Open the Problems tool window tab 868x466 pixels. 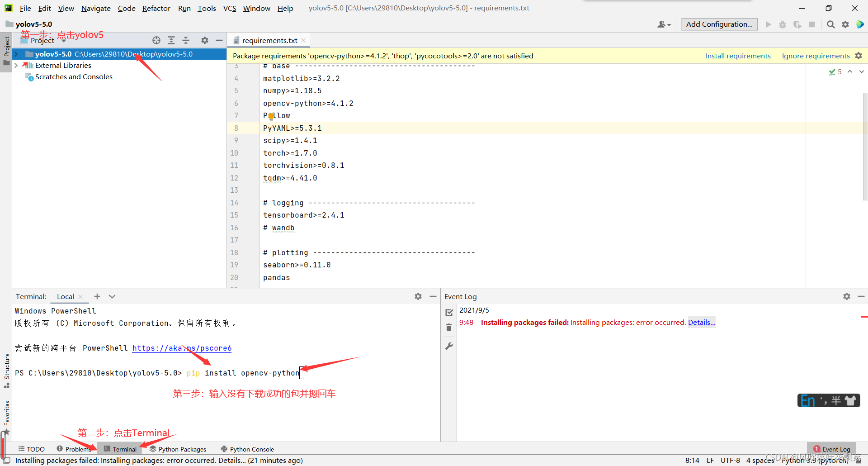(x=75, y=449)
